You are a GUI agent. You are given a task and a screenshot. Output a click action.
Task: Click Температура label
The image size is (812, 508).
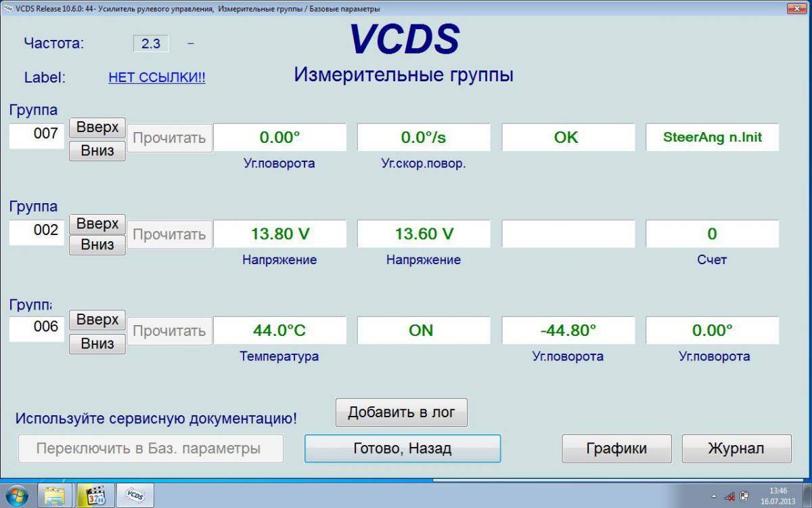(279, 356)
